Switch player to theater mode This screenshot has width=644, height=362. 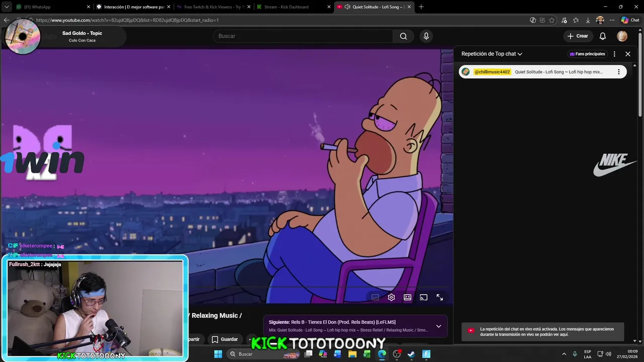click(x=408, y=297)
